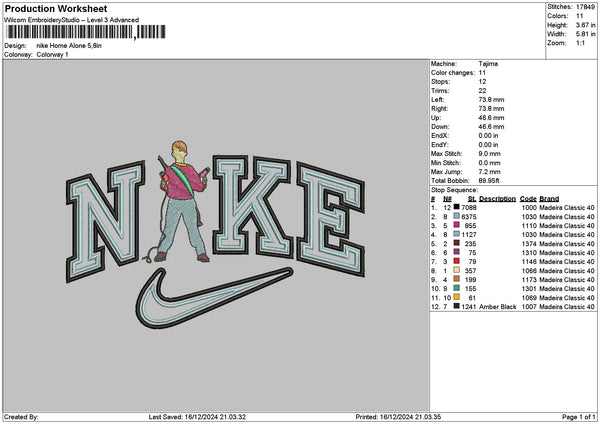Click the Width value '5.81 in'

[x=585, y=34]
